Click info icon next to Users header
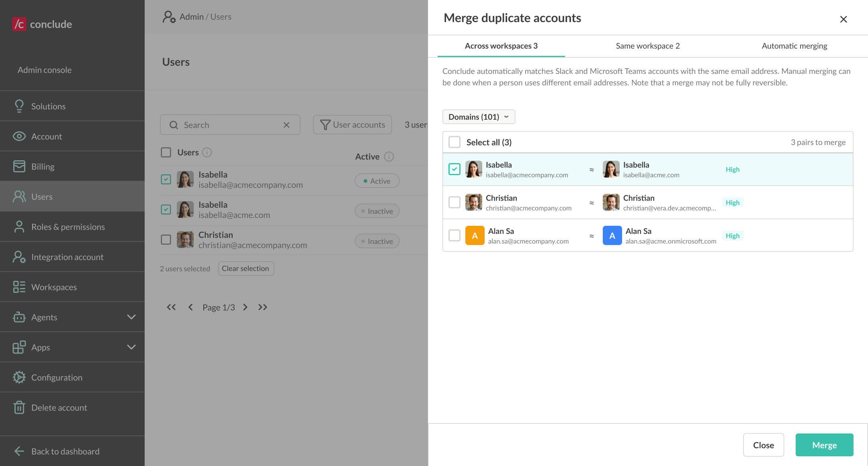 [x=207, y=152]
